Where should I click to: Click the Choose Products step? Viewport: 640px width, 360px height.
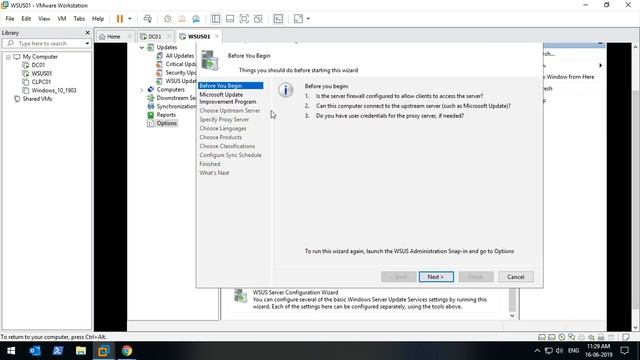(x=220, y=138)
